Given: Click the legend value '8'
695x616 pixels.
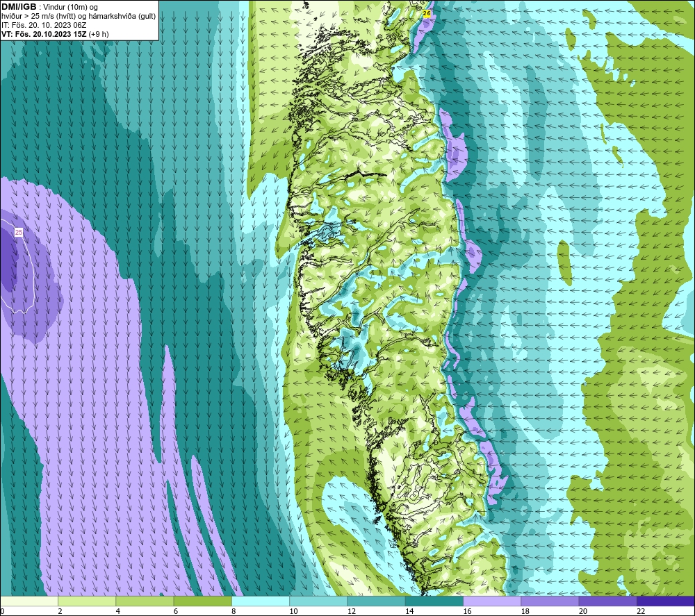Looking at the screenshot, I should click(x=234, y=611).
